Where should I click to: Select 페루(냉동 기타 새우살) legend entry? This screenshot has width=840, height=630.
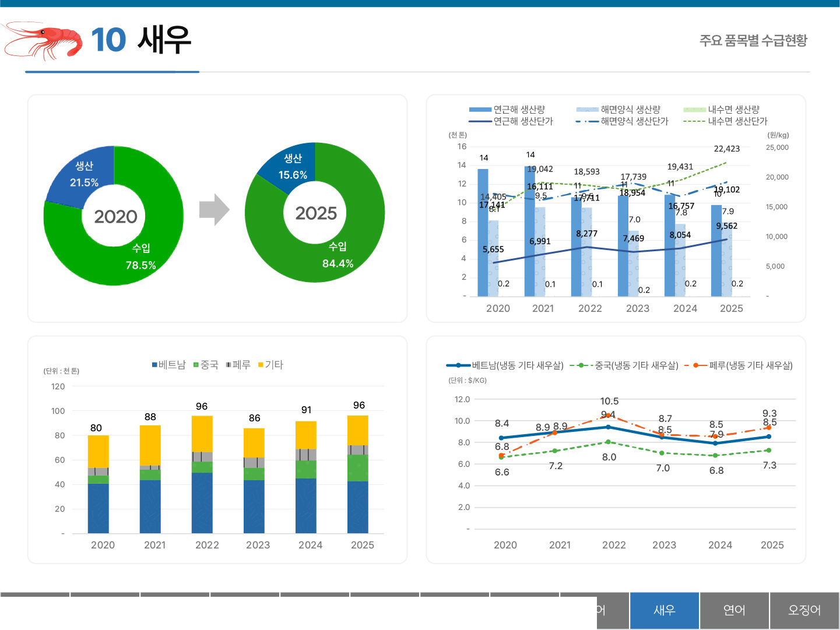point(738,365)
